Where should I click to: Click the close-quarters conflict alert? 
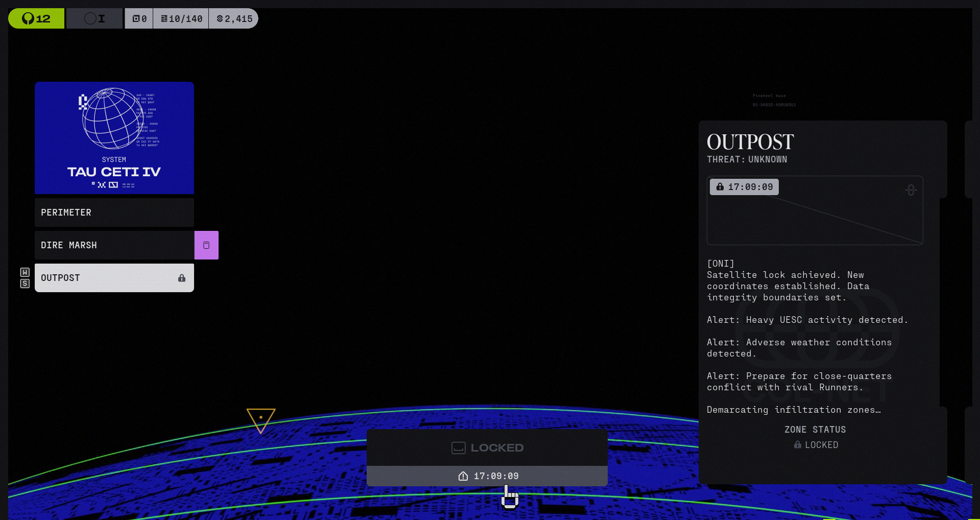(x=799, y=382)
